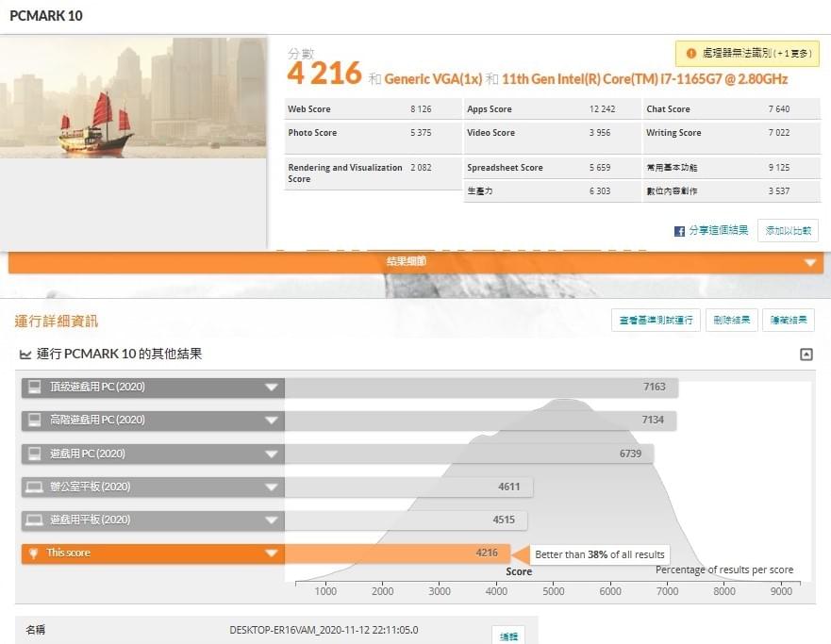Expand the 頂級遊戲用 PC (2020) dropdown arrow
The height and width of the screenshot is (644, 831).
[272, 388]
